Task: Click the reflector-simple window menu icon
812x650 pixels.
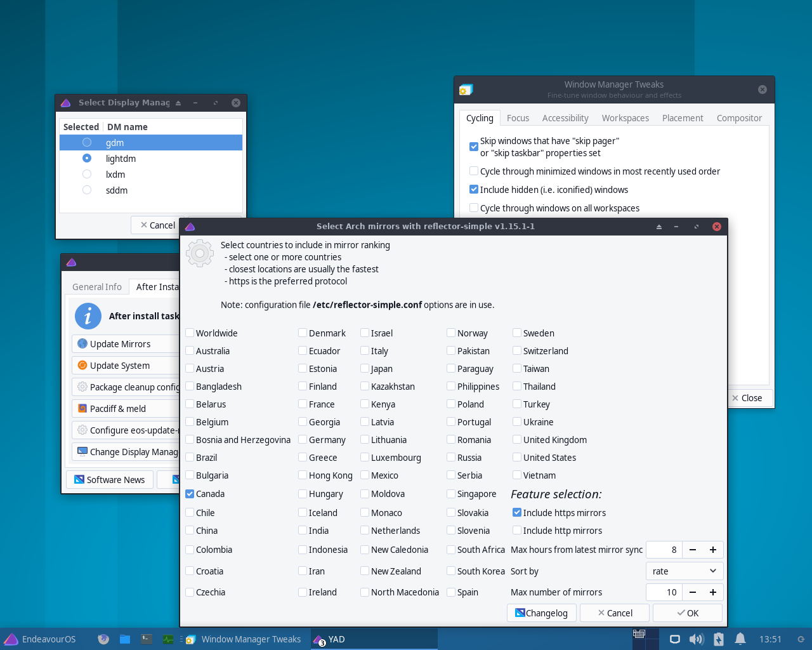Action: coord(190,227)
